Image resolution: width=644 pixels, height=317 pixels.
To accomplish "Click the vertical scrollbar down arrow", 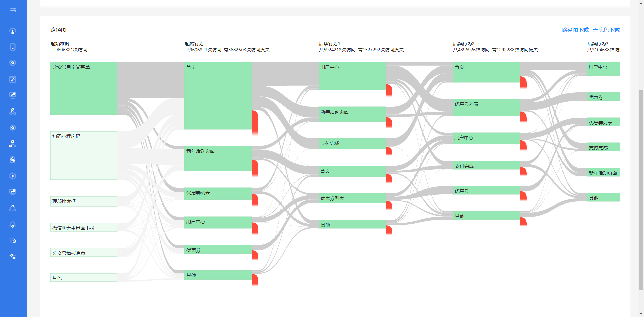I will coord(641,314).
